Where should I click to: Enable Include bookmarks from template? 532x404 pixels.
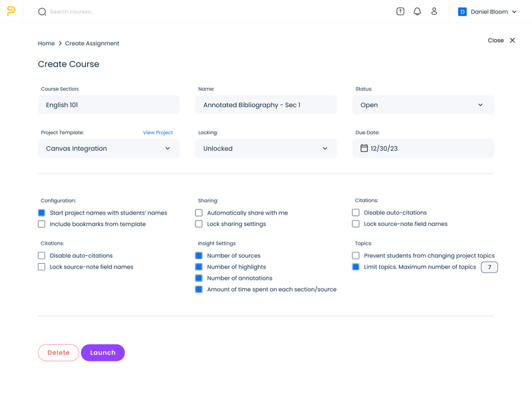coord(43,225)
